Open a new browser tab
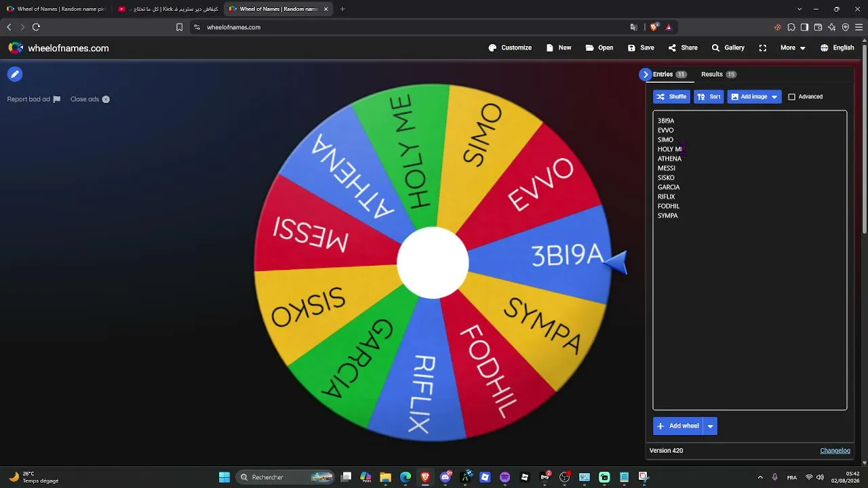 click(x=342, y=9)
